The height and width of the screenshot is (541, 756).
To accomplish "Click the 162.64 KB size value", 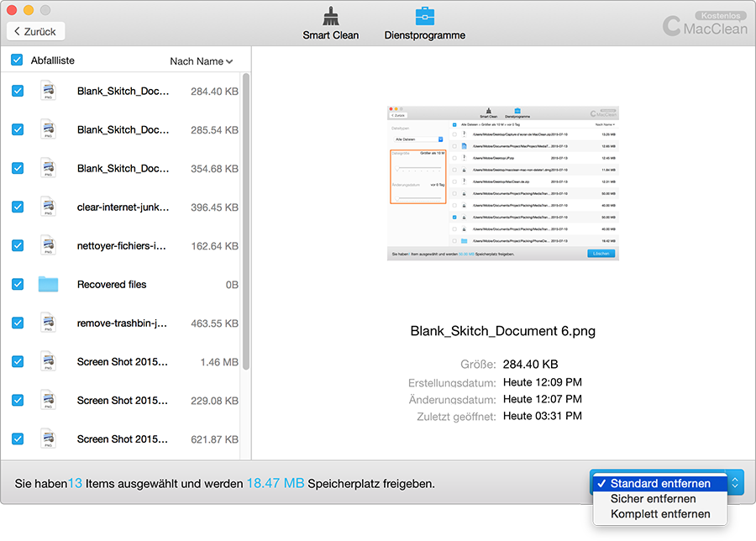I will 215,246.
